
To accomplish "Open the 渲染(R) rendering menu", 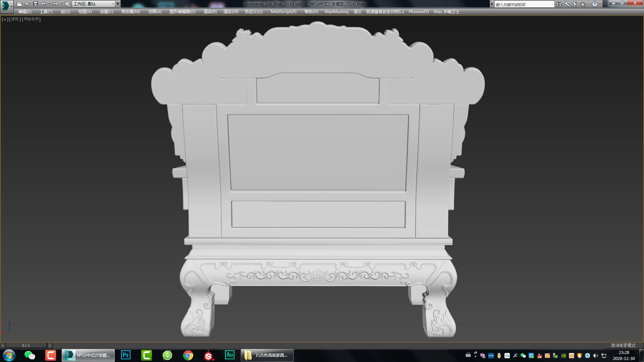I will click(210, 11).
